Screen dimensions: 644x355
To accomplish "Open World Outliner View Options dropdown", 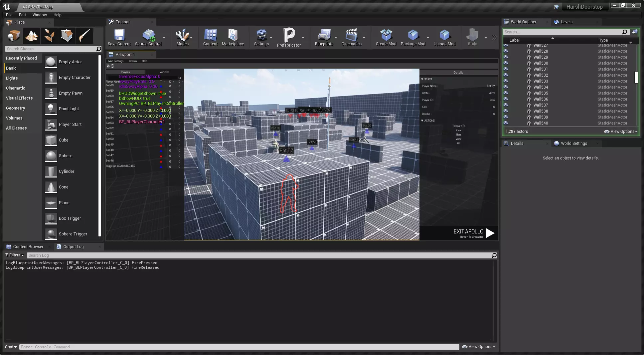I will pyautogui.click(x=621, y=132).
